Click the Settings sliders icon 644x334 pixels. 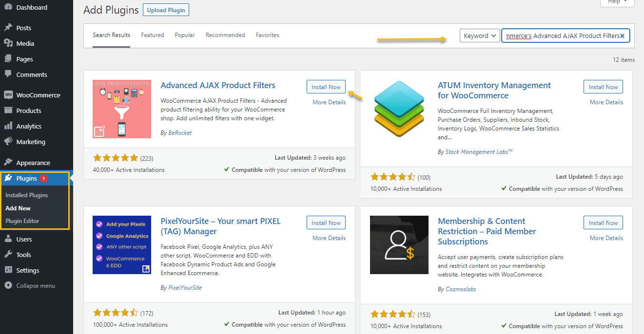pyautogui.click(x=8, y=270)
